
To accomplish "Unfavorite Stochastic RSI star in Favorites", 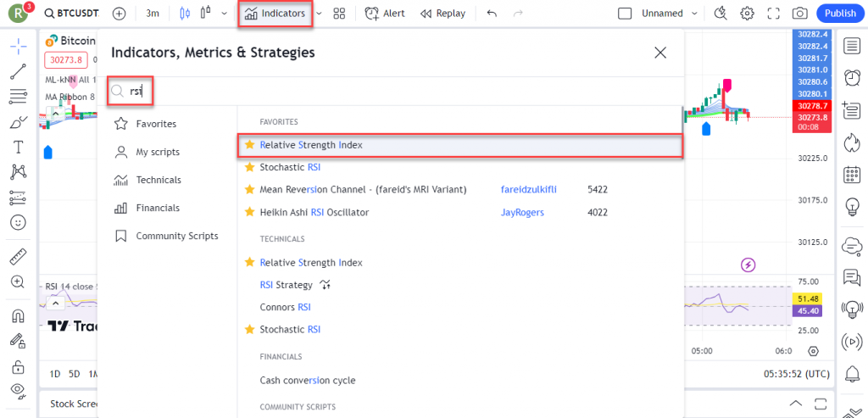I will (250, 167).
